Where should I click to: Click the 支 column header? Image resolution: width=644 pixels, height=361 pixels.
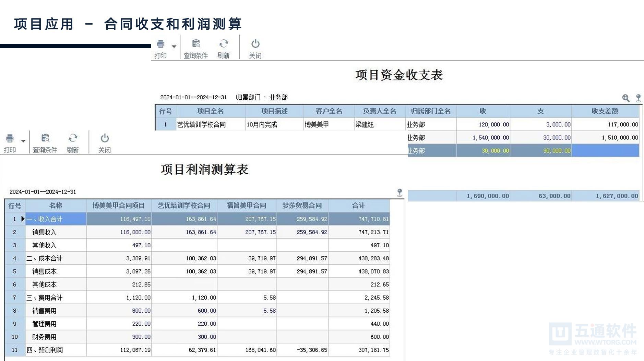tap(541, 111)
